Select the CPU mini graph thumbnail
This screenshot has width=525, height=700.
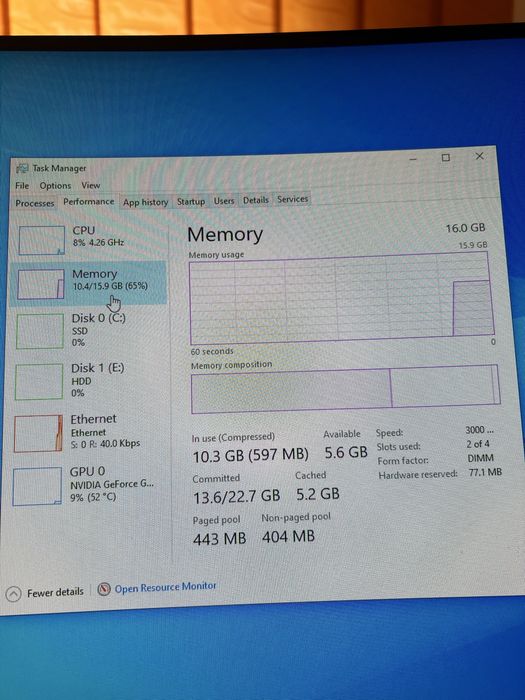(42, 240)
